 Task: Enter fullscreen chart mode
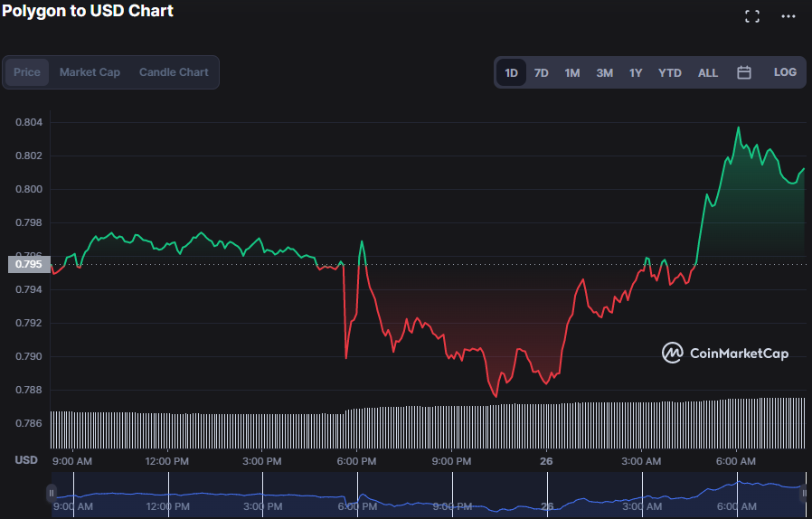click(751, 16)
